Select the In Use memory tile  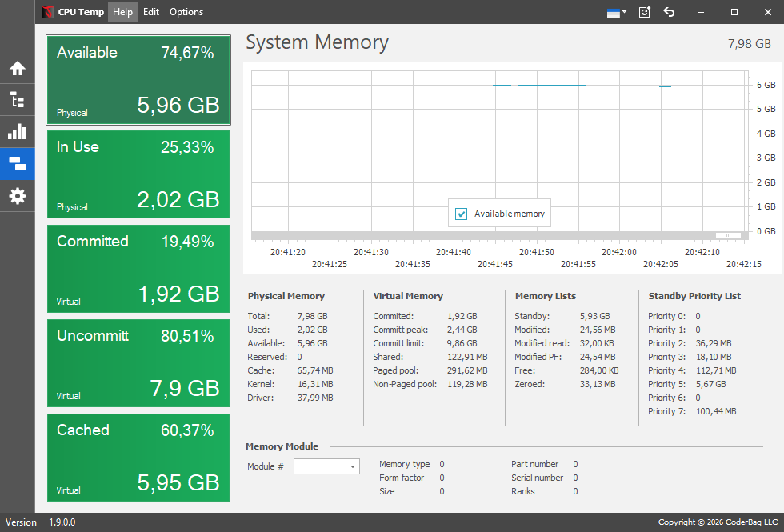coord(138,174)
